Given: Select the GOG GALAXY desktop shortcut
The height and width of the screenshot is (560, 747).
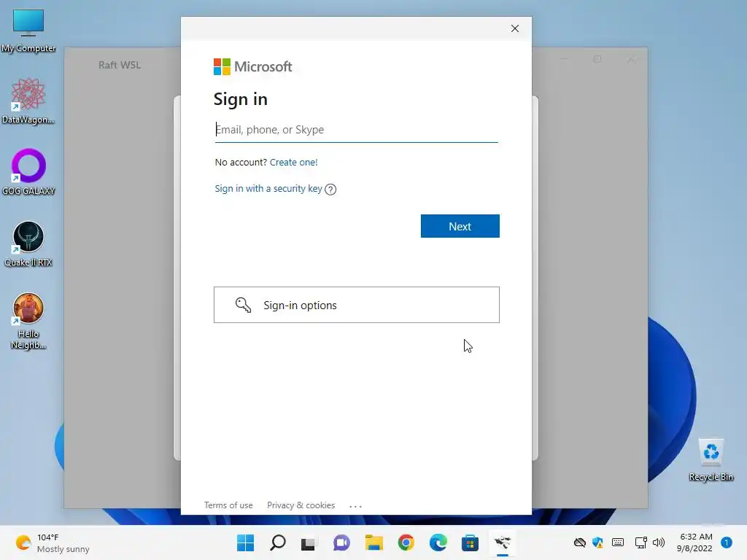Looking at the screenshot, I should coord(28,172).
